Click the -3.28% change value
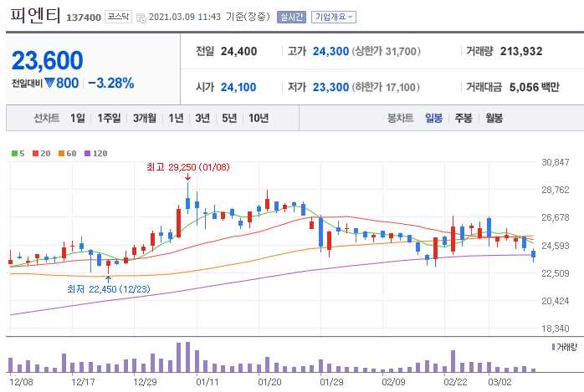 111,83
